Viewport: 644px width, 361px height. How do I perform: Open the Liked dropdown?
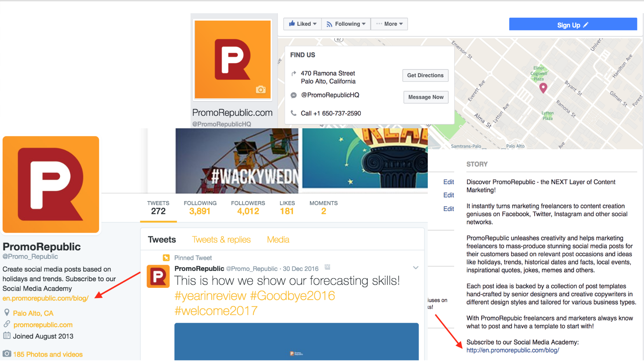point(303,24)
